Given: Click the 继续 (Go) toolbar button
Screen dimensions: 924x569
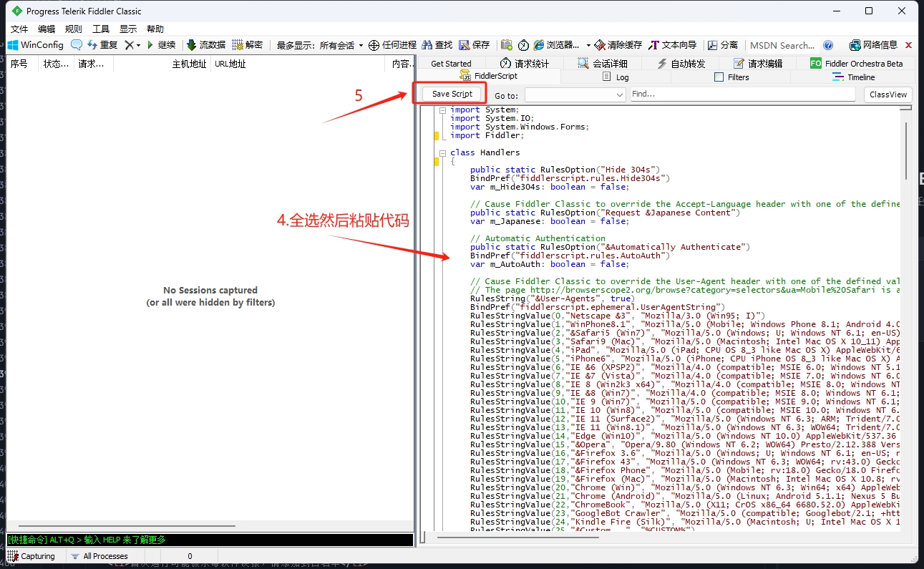Looking at the screenshot, I should pos(161,44).
